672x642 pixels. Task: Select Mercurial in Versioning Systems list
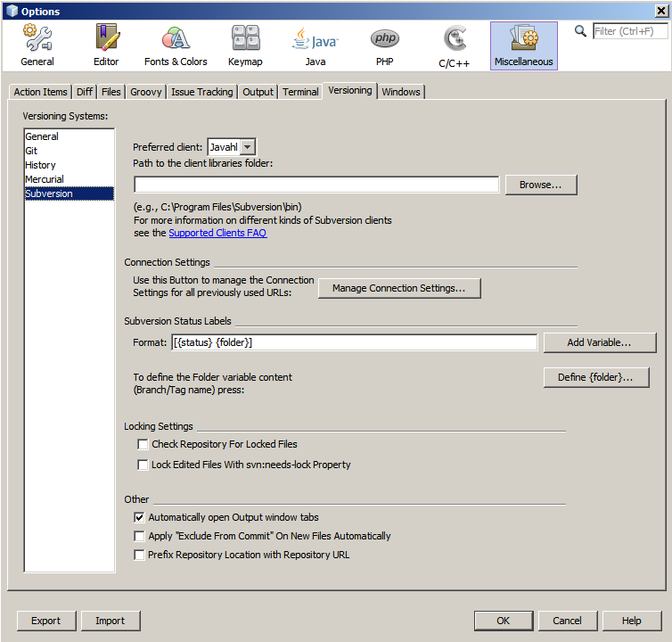click(x=45, y=179)
